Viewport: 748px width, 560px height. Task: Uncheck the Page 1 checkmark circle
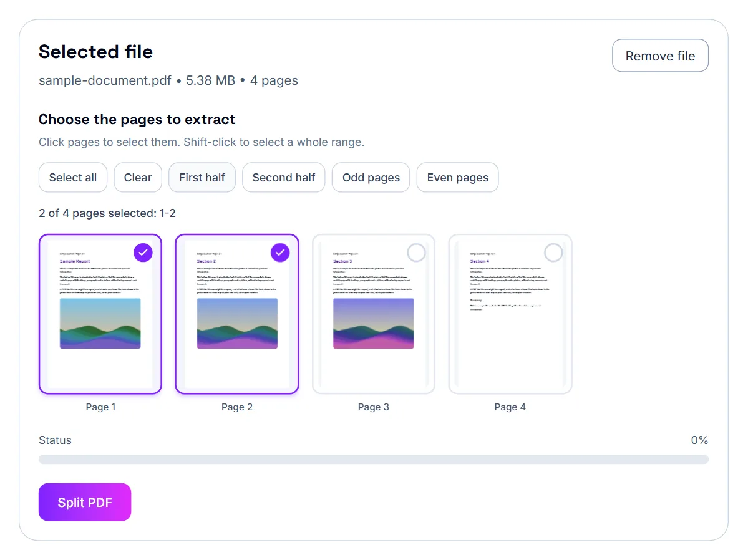143,253
